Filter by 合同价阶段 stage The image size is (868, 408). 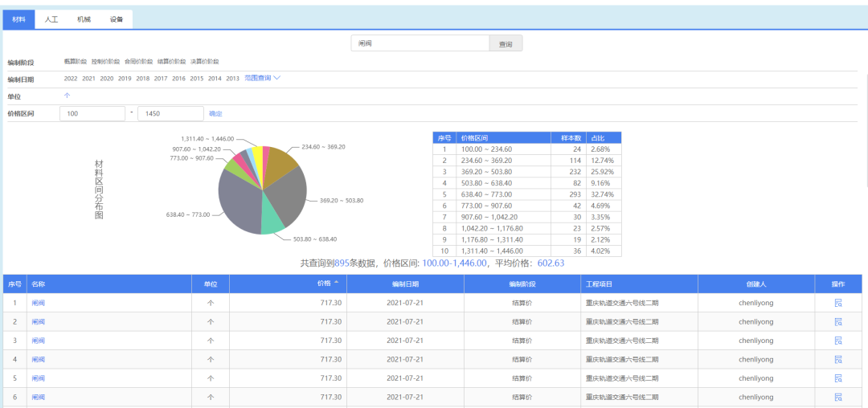click(x=138, y=61)
